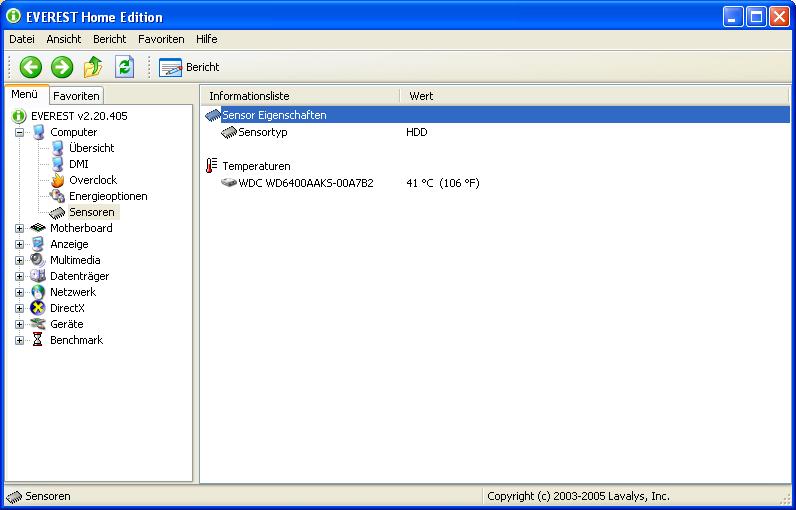The image size is (796, 510).
Task: Click the HDD sensor type value
Action: tap(417, 132)
